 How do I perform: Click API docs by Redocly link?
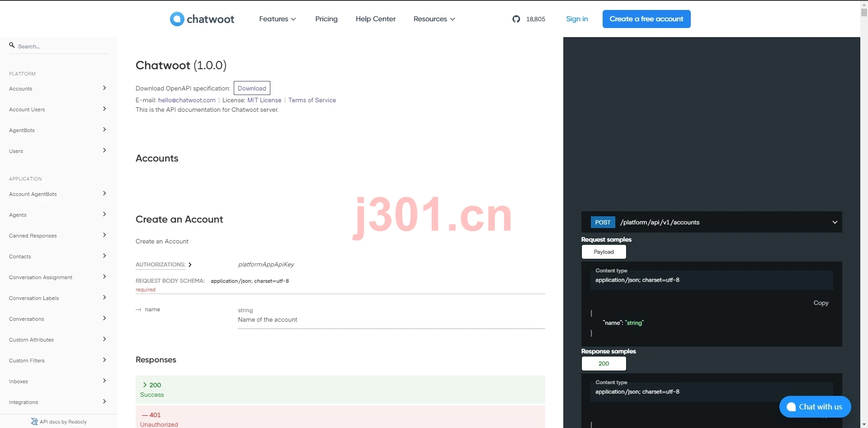(x=59, y=422)
